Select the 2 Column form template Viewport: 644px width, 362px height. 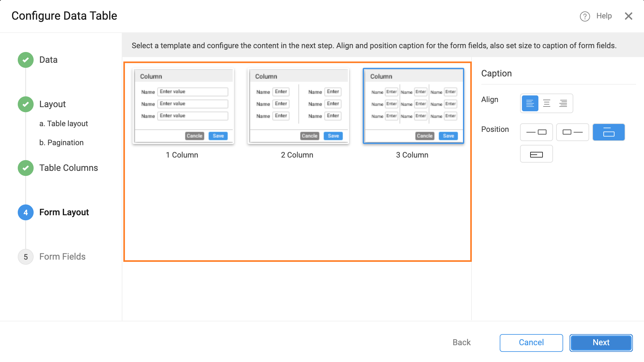tap(298, 106)
